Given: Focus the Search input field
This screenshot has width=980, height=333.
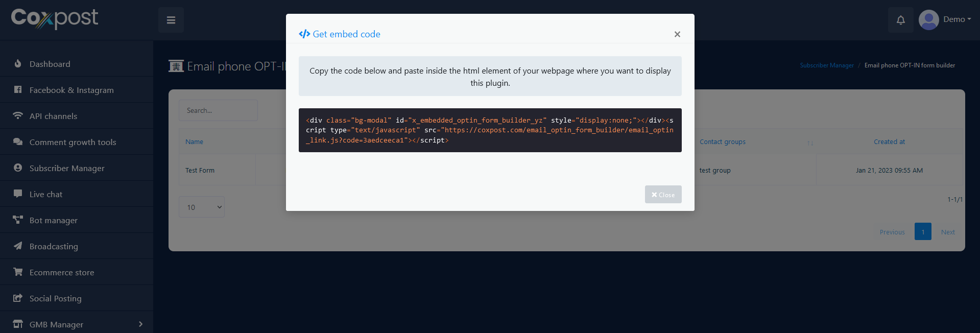Looking at the screenshot, I should point(218,110).
